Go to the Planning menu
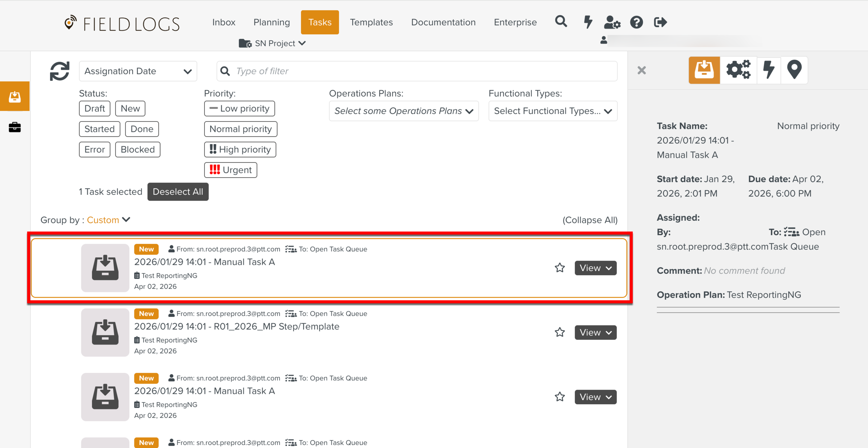Screen dimensions: 868x448 tap(272, 22)
